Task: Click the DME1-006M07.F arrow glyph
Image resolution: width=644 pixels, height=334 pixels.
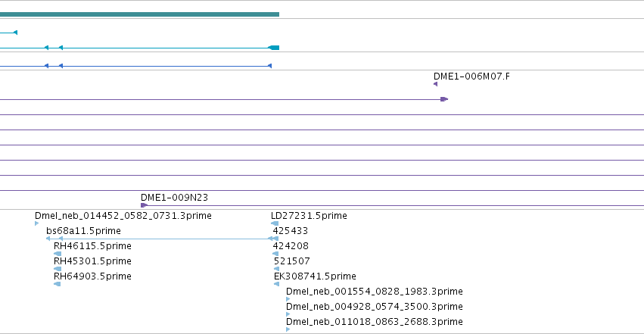Action: click(x=435, y=84)
